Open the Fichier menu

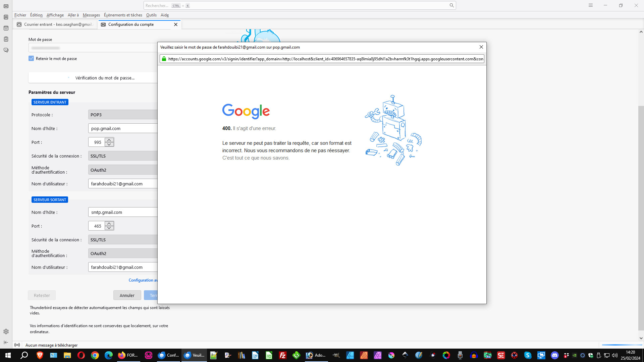pyautogui.click(x=20, y=15)
